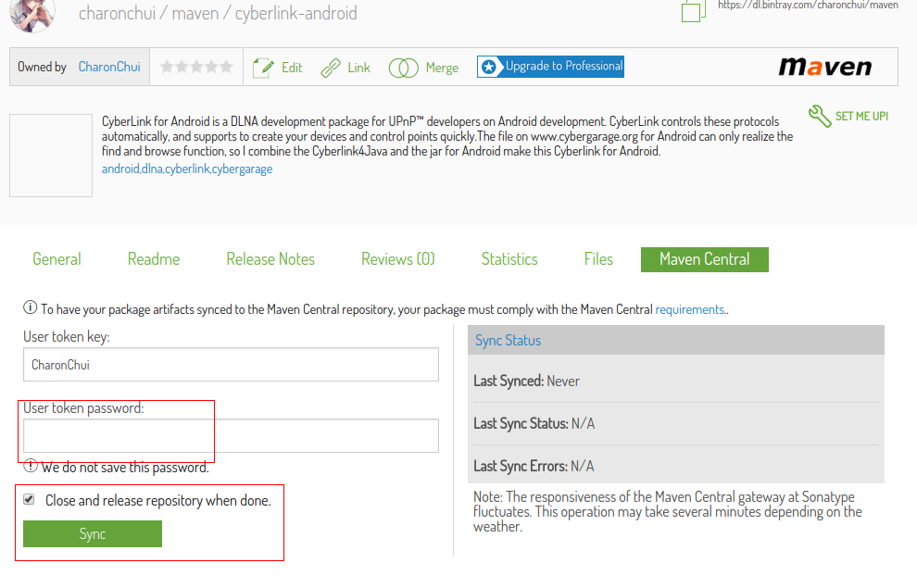Click the 'Last Synced: Never' row
Image resolution: width=917 pixels, height=588 pixels.
[x=676, y=382]
